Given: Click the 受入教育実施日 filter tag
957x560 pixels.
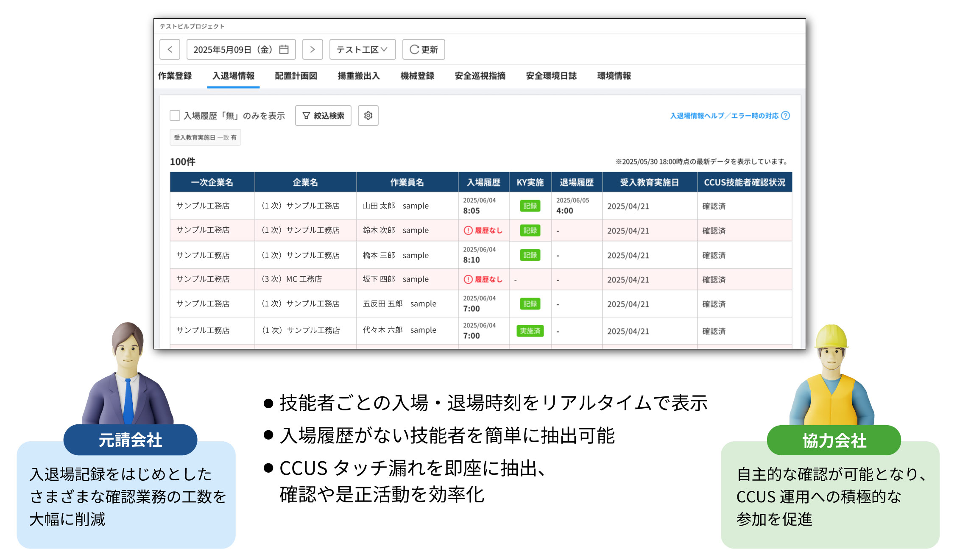Looking at the screenshot, I should (x=205, y=138).
